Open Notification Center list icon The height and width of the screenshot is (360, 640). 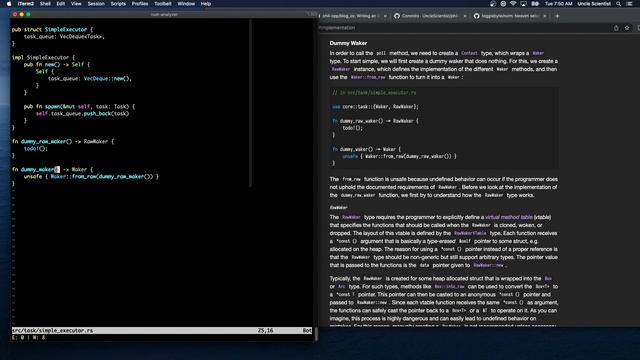pyautogui.click(x=629, y=4)
